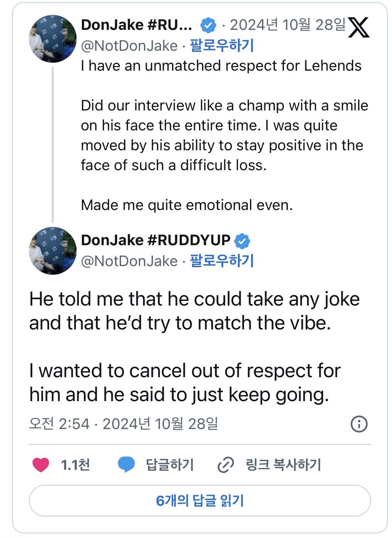Image resolution: width=392 pixels, height=538 pixels.
Task: Click the 링크 복사하기 label
Action: [283, 464]
